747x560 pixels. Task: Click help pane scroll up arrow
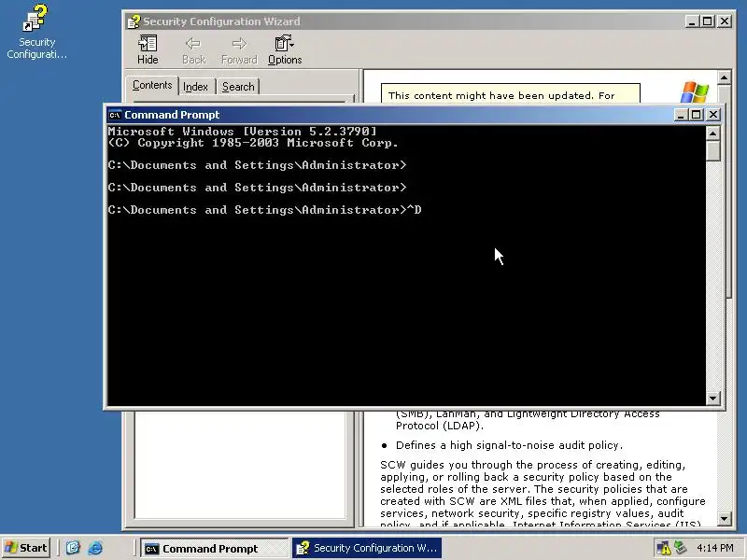pyautogui.click(x=724, y=77)
